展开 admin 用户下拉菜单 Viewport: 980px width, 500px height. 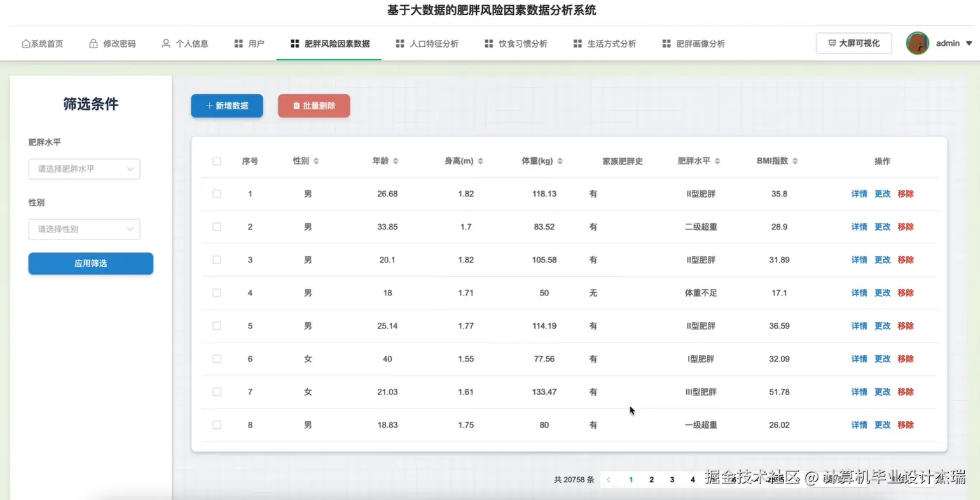pyautogui.click(x=969, y=43)
